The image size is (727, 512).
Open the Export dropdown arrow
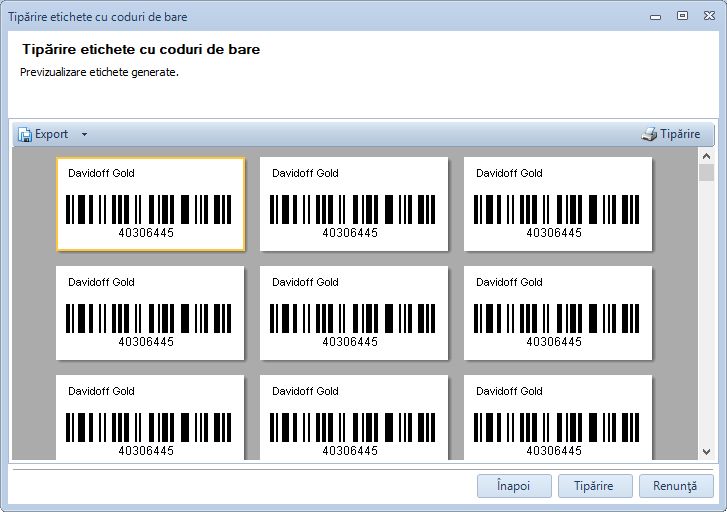click(84, 134)
